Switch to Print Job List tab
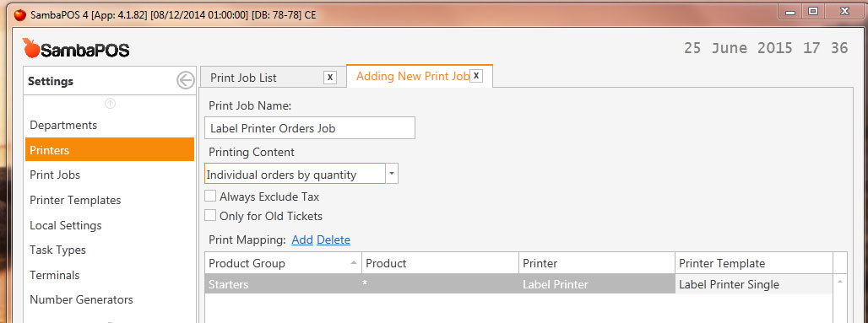Image resolution: width=868 pixels, height=323 pixels. pos(243,78)
